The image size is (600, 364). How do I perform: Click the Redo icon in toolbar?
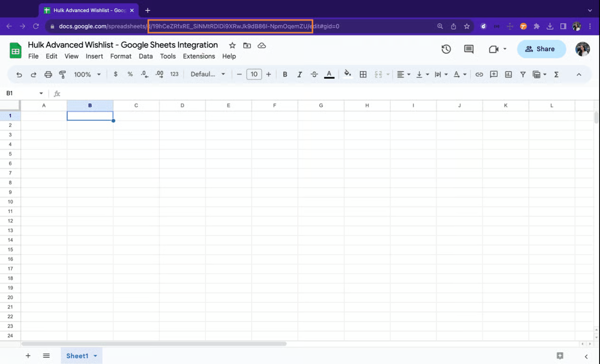pyautogui.click(x=34, y=74)
